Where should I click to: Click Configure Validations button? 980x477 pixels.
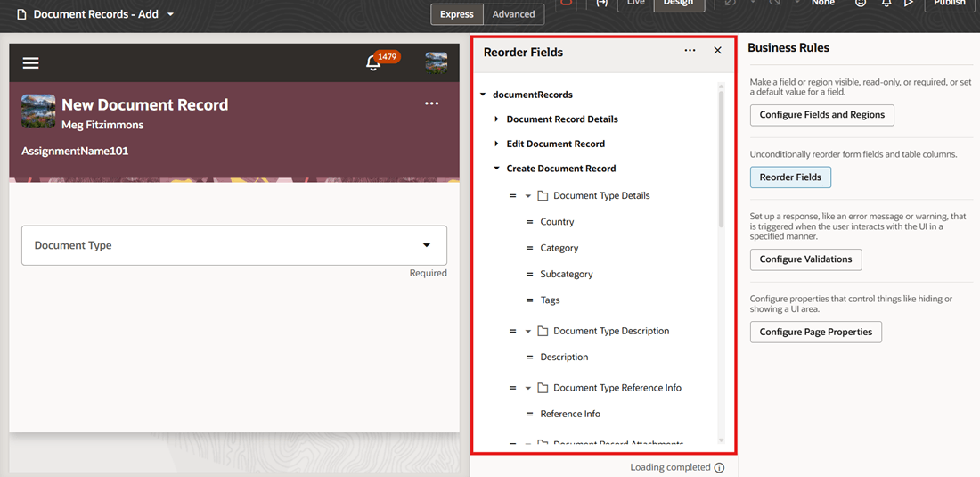805,259
